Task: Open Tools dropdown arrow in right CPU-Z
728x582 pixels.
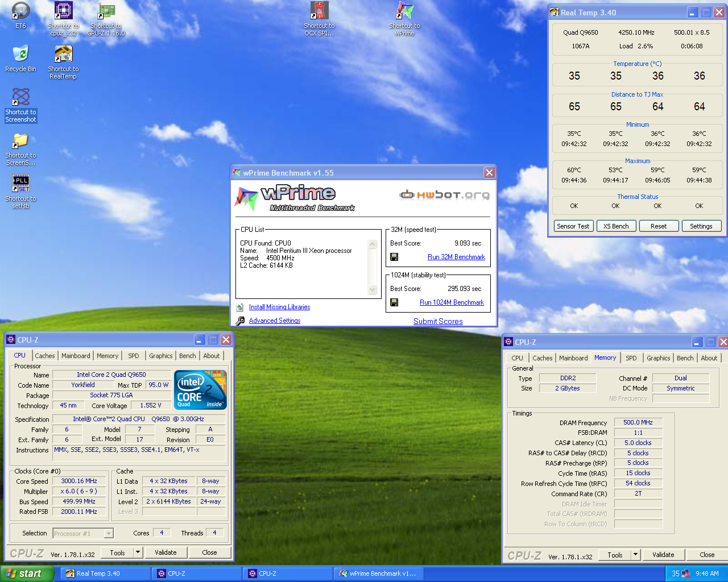Action: tap(636, 555)
